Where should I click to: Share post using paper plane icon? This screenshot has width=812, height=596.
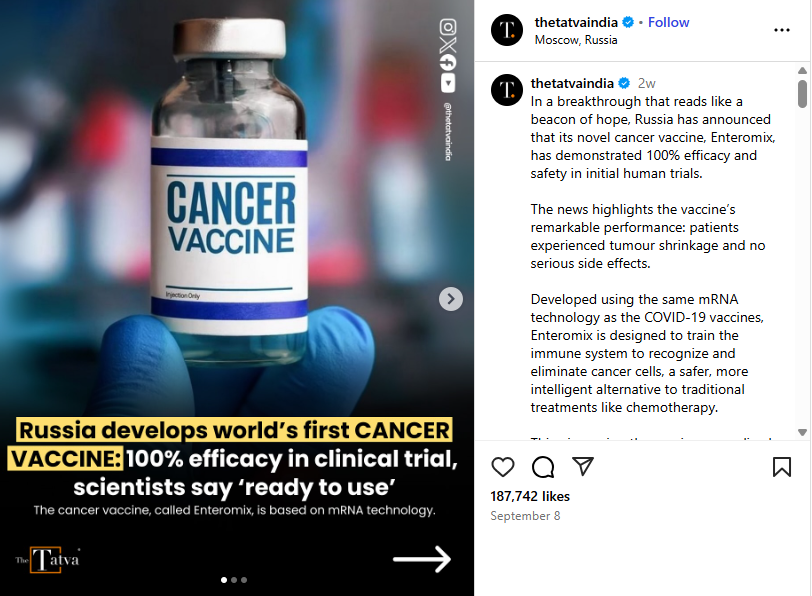[583, 466]
